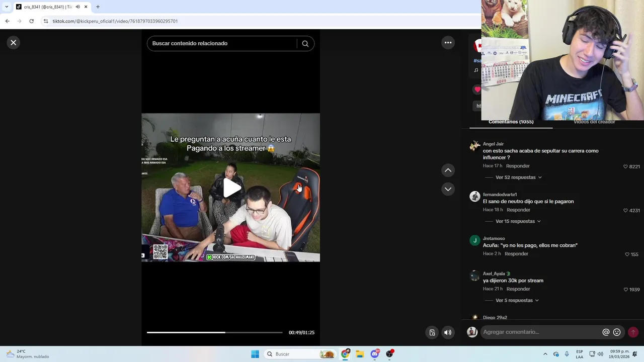Close the TikTok video viewer

pos(14,43)
